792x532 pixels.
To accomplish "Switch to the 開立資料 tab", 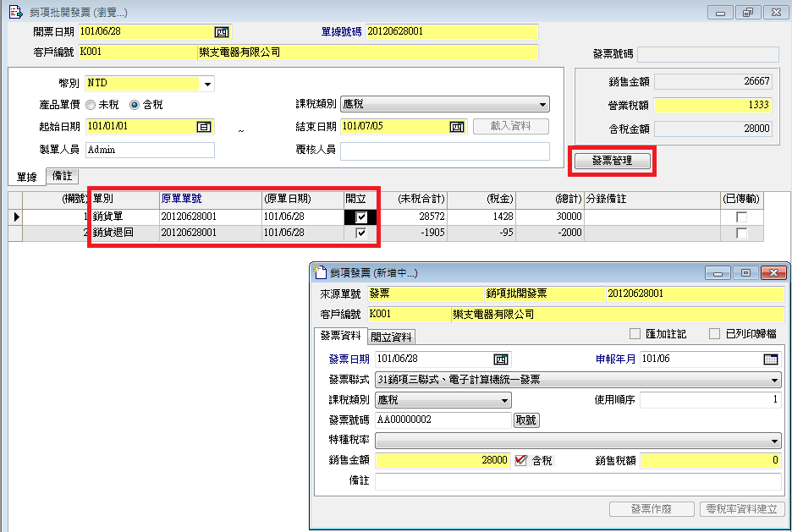I will pyautogui.click(x=392, y=336).
